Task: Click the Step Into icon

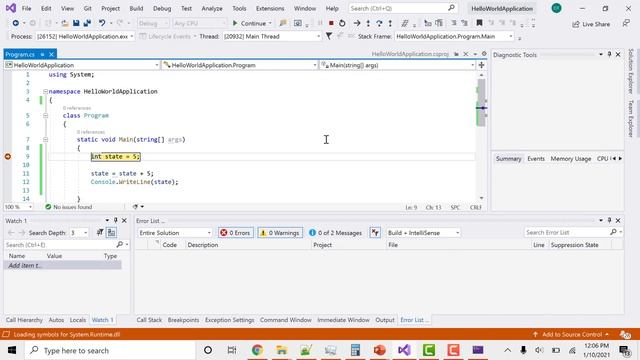Action: pos(368,23)
